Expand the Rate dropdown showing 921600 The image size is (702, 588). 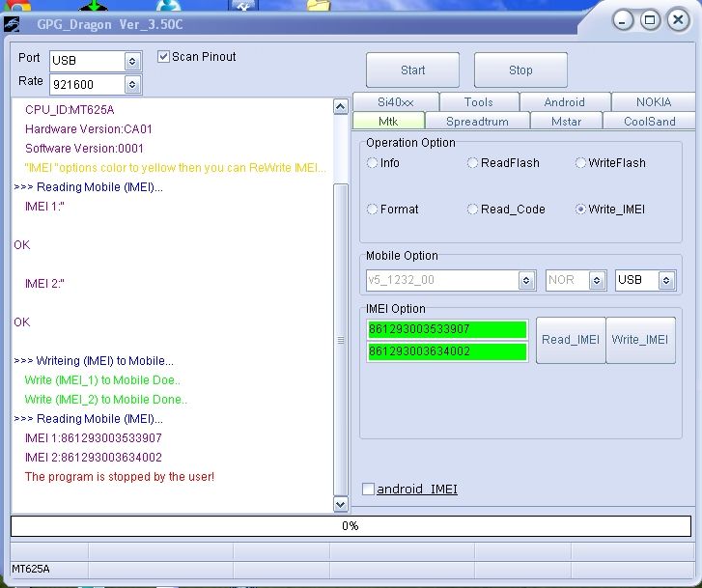tap(132, 85)
